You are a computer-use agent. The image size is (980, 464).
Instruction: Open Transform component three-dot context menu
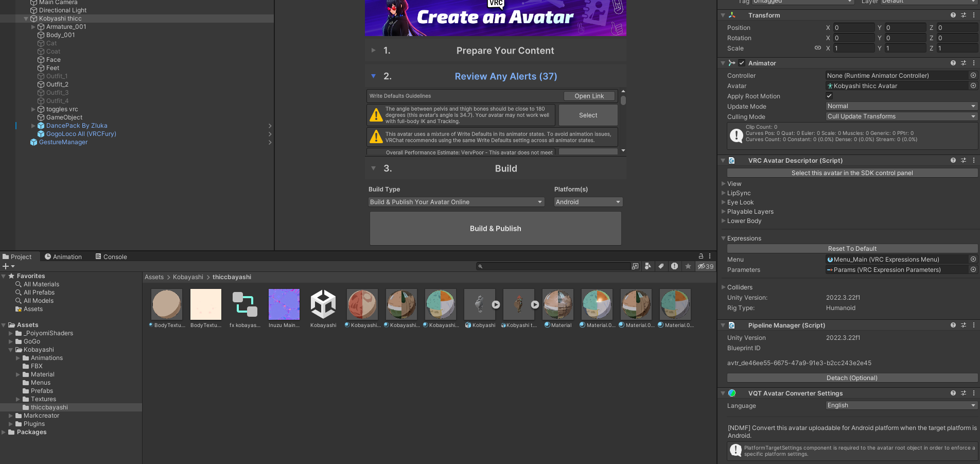pos(973,15)
